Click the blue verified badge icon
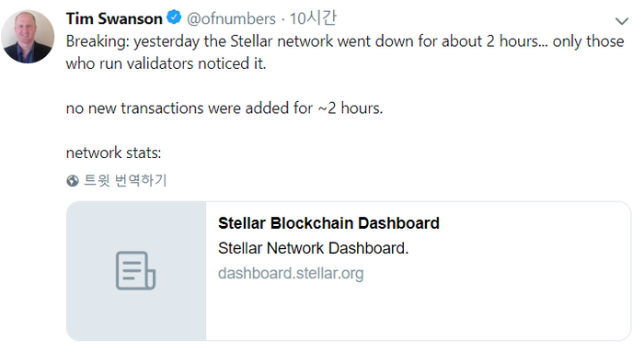This screenshot has width=644, height=351. [x=174, y=17]
